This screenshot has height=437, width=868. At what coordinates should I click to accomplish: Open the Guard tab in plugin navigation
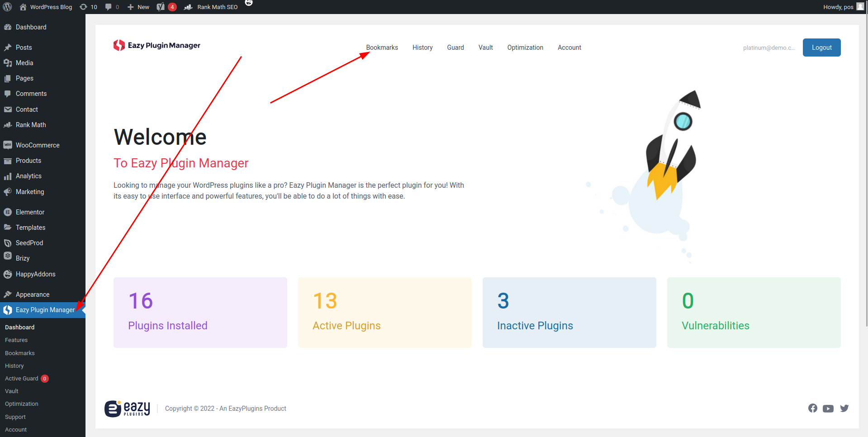(x=455, y=47)
